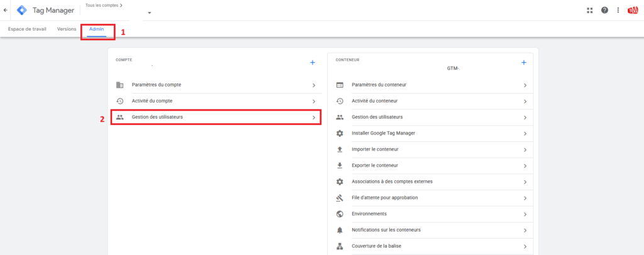Expand the chevron for Environnements

click(525, 214)
